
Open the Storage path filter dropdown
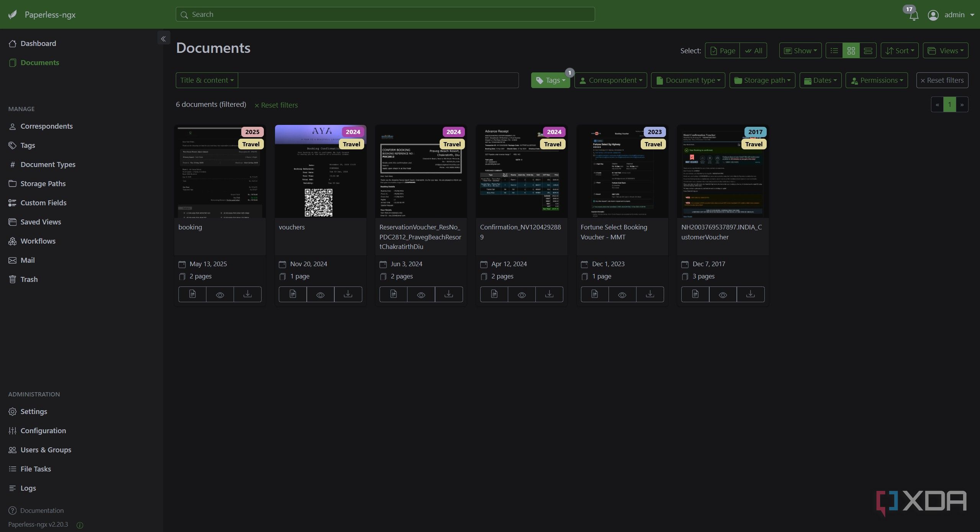[x=762, y=80]
